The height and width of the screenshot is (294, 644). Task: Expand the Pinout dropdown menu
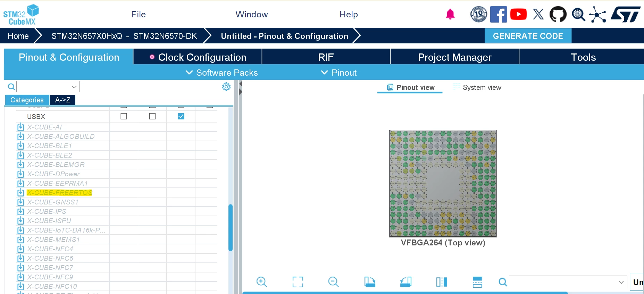click(x=339, y=73)
